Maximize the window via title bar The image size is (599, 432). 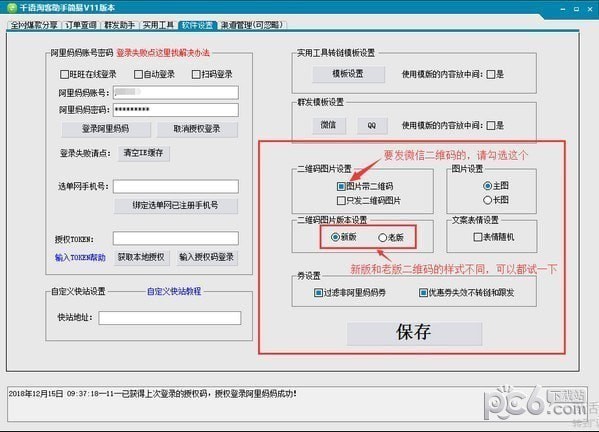576,9
